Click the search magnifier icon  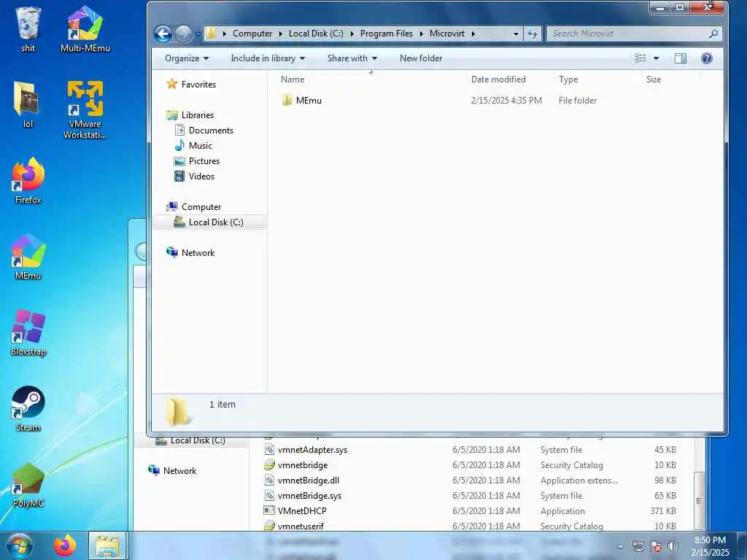713,34
